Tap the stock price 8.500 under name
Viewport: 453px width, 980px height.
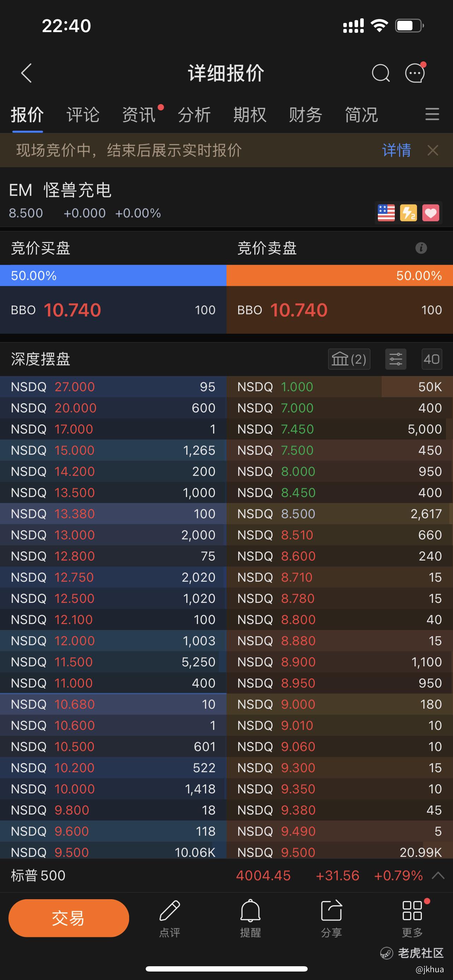point(26,213)
